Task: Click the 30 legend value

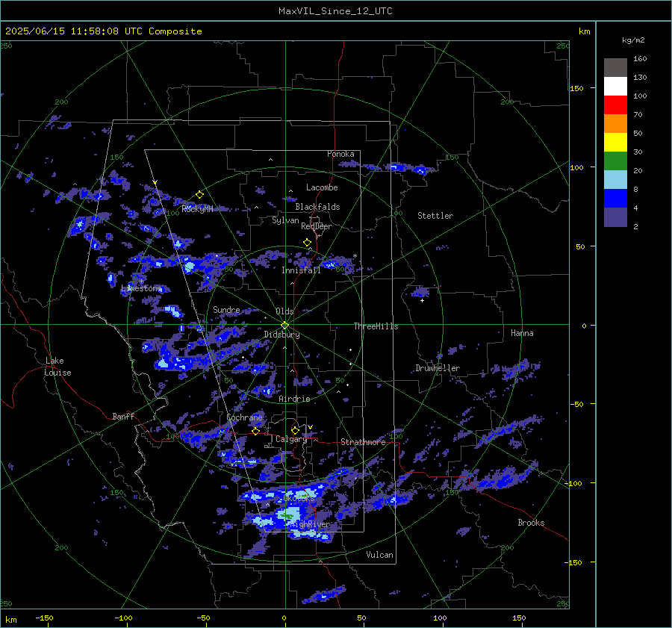Action: (x=638, y=152)
